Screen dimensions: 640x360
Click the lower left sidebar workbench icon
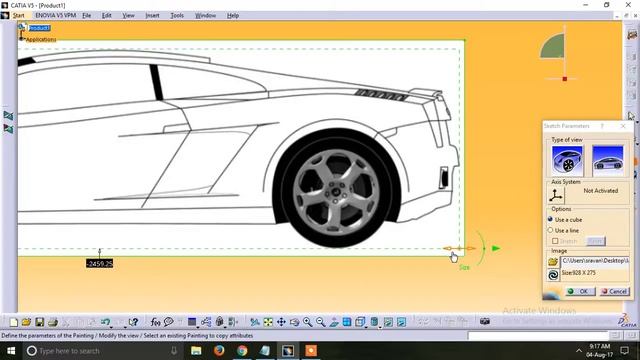[8, 129]
